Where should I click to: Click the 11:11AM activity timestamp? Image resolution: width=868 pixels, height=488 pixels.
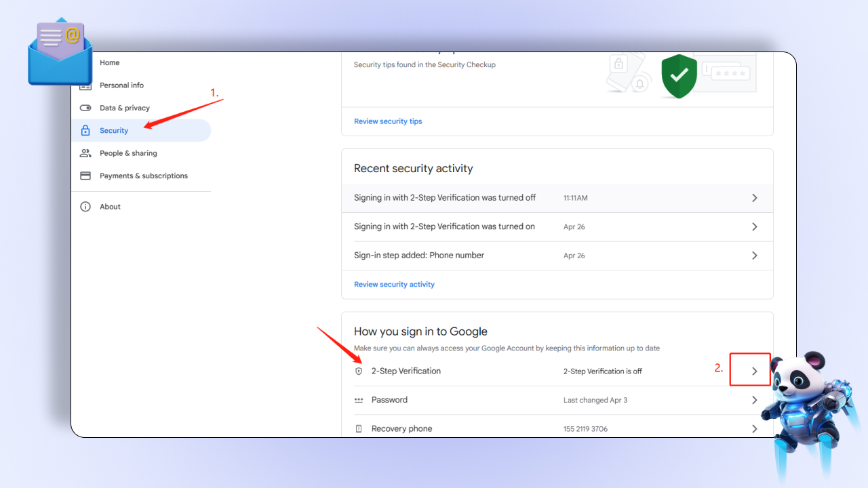coord(576,198)
